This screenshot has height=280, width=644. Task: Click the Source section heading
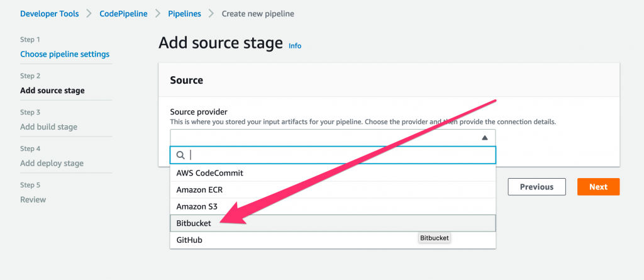pos(186,80)
